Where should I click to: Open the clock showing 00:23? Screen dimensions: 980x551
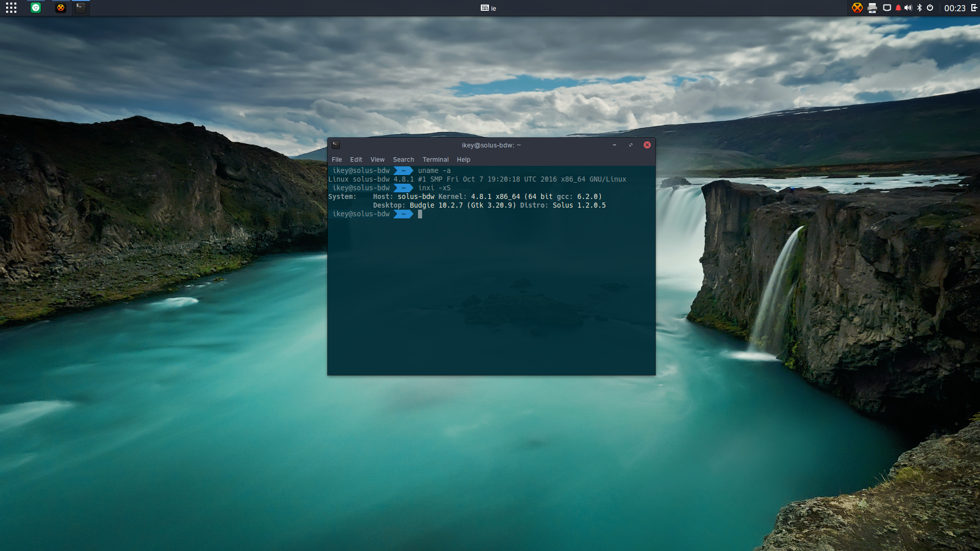(954, 8)
